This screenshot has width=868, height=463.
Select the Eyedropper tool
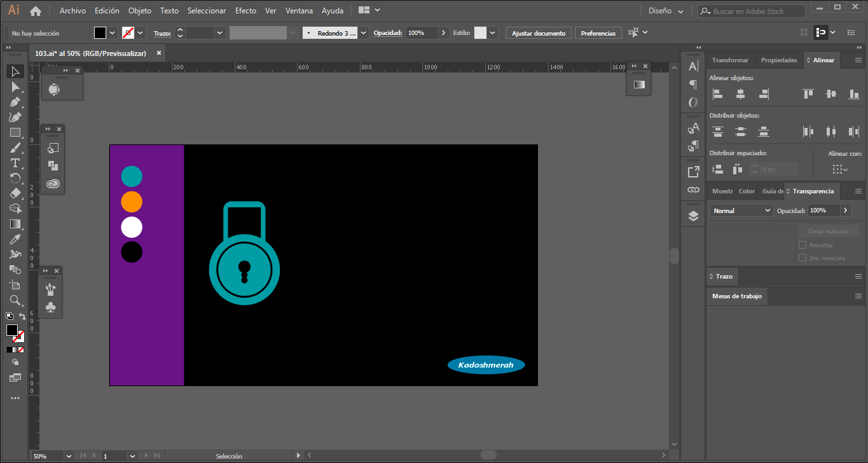pyautogui.click(x=15, y=239)
